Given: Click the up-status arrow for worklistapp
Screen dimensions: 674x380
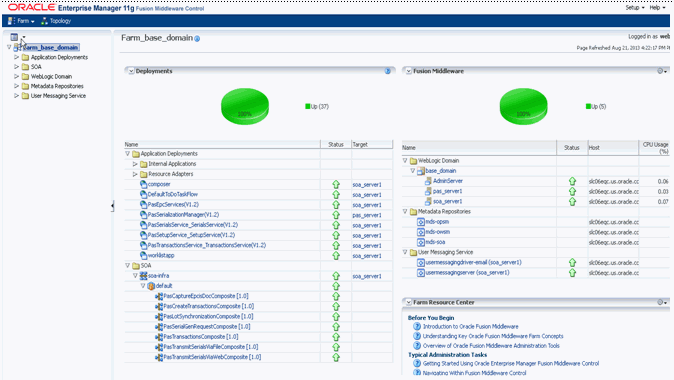Looking at the screenshot, I should click(x=336, y=256).
